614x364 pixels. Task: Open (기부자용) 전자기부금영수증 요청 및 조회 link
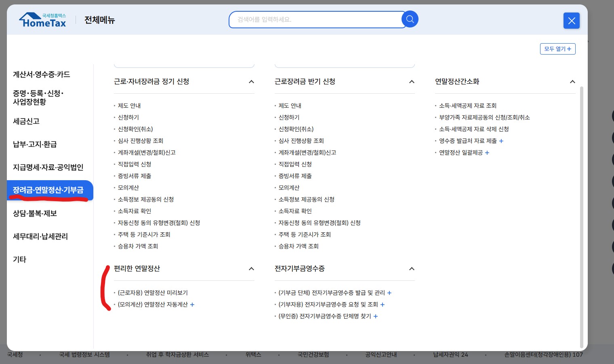click(328, 305)
